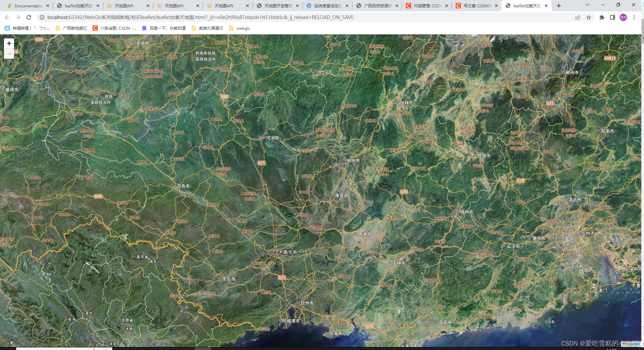This screenshot has width=644, height=350.
Task: Close the 天地图开发管理 tab
Action: click(x=297, y=6)
